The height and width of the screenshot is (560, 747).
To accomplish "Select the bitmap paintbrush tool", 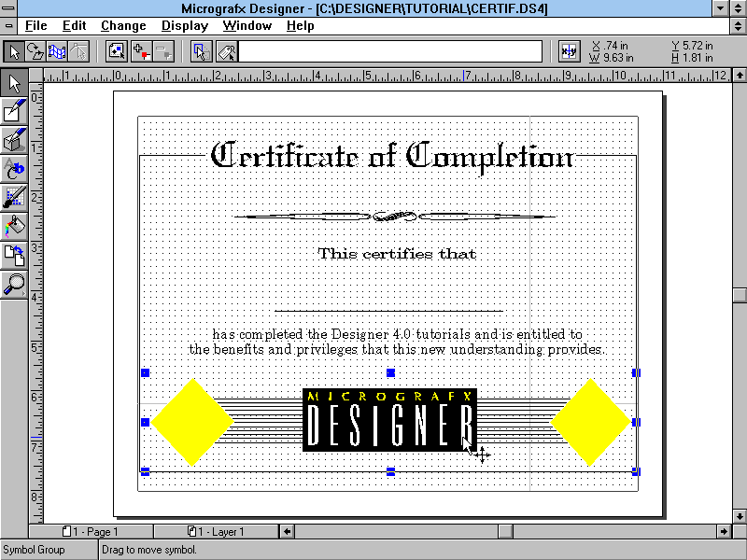I will (14, 197).
